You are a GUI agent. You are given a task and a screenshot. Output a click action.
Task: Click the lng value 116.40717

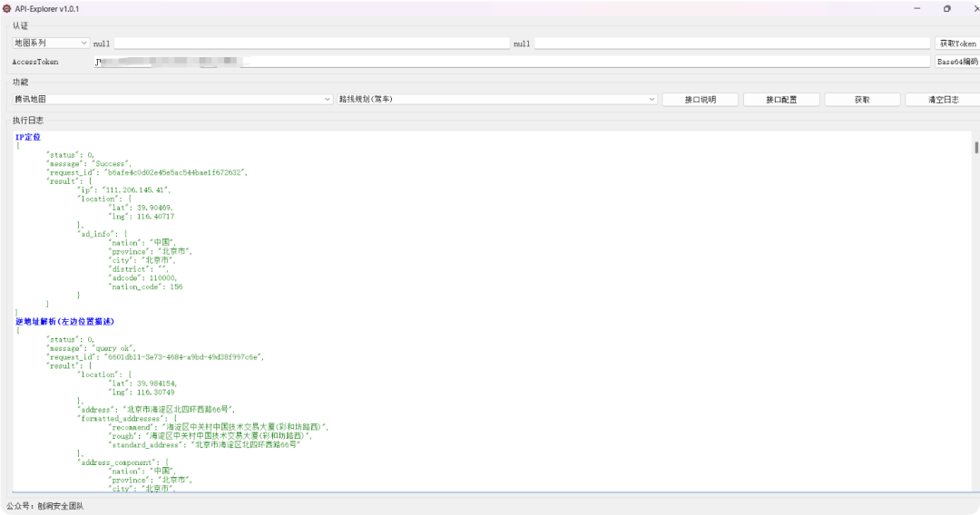pyautogui.click(x=155, y=216)
